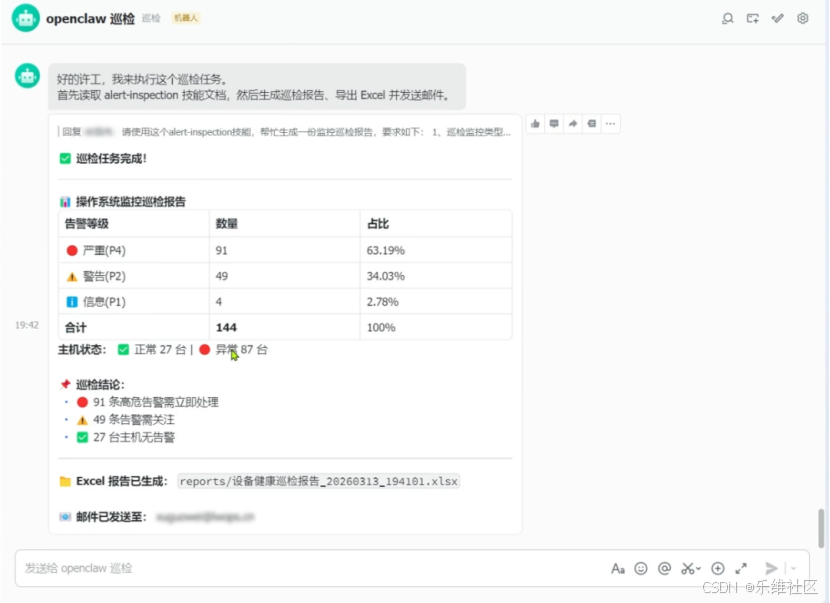The width and height of the screenshot is (830, 603).
Task: Click the 正常 27 台 status text
Action: (160, 349)
